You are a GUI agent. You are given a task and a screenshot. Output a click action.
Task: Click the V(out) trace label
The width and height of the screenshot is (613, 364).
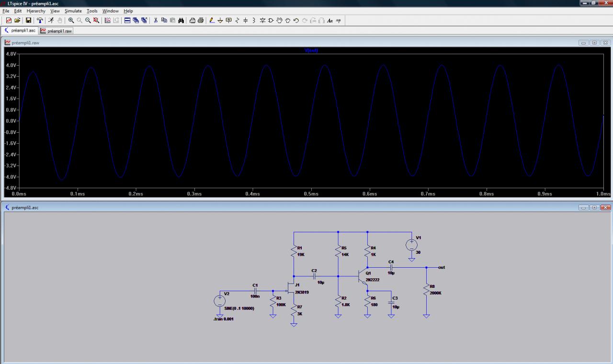click(x=311, y=50)
